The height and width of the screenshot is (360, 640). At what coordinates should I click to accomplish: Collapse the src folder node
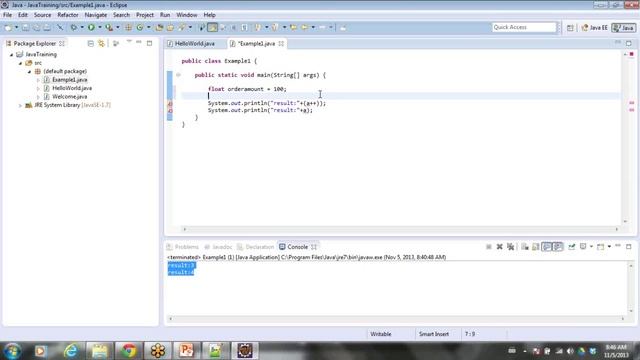(20, 63)
